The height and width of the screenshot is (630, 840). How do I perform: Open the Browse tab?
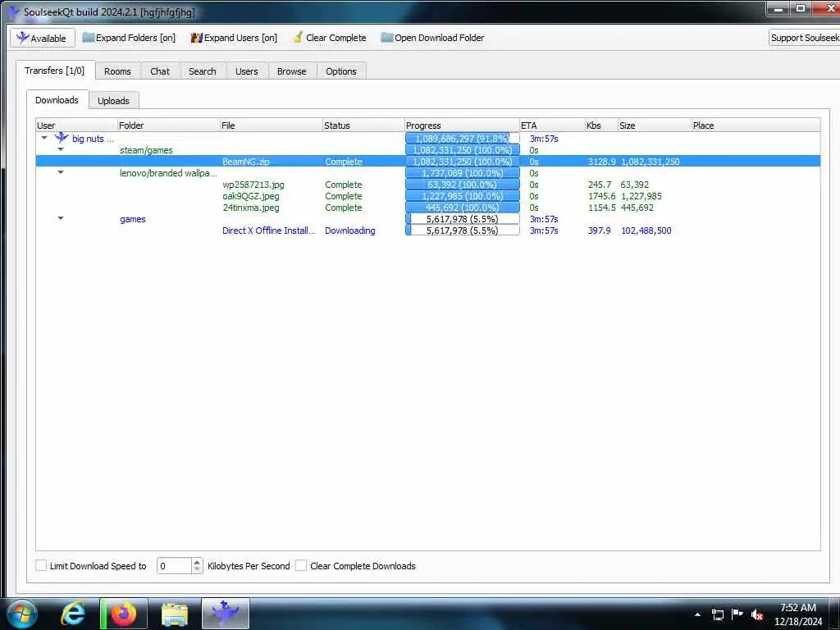(x=292, y=71)
